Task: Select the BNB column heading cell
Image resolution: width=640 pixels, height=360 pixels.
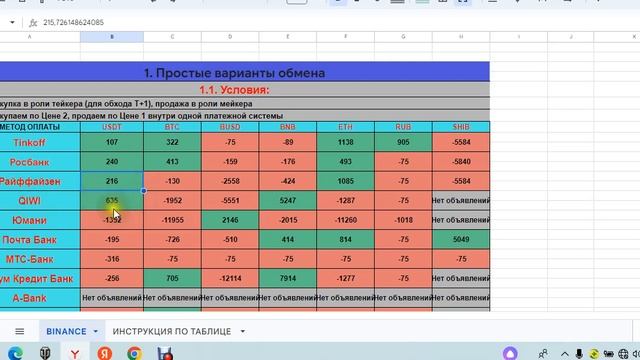Action: 288,127
